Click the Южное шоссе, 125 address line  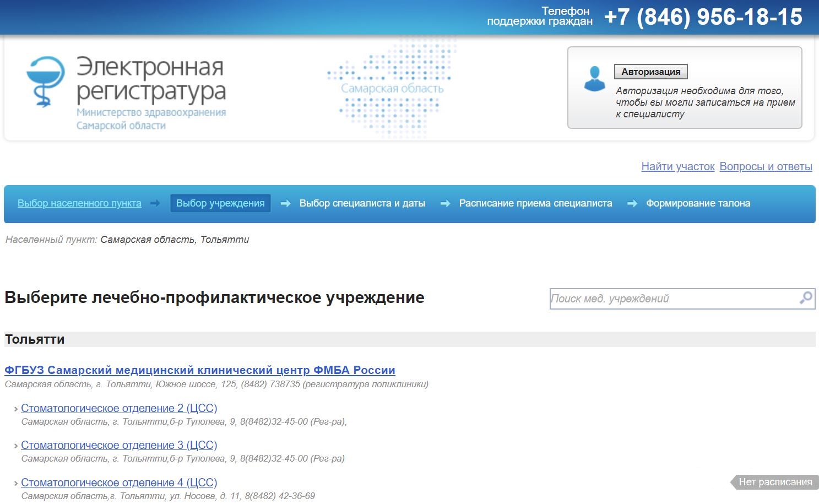tap(216, 384)
